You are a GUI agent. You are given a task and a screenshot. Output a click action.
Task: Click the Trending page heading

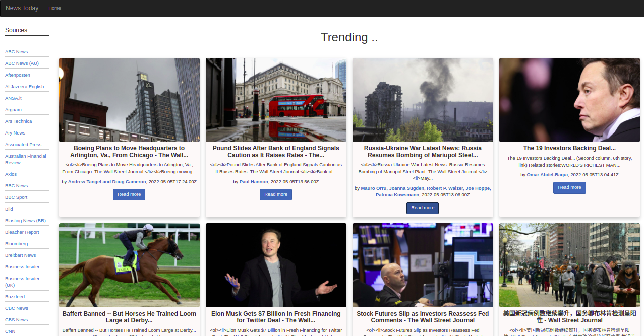[x=349, y=37]
